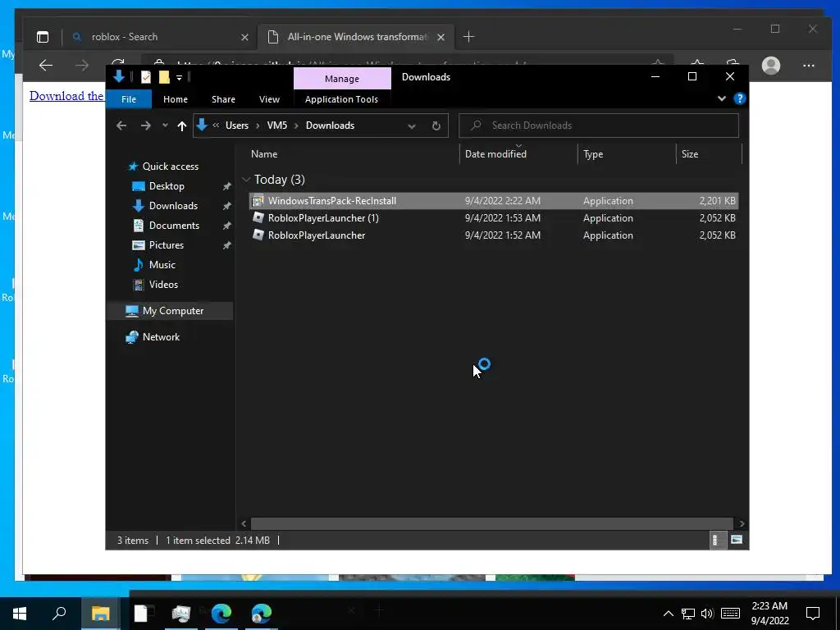Expand the ribbon with the chevron
Image resolution: width=840 pixels, height=630 pixels.
722,98
